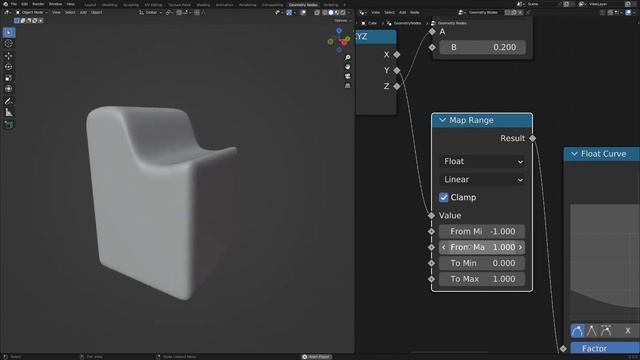Open the Linear interpolation dropdown
The image size is (640, 360).
[482, 180]
